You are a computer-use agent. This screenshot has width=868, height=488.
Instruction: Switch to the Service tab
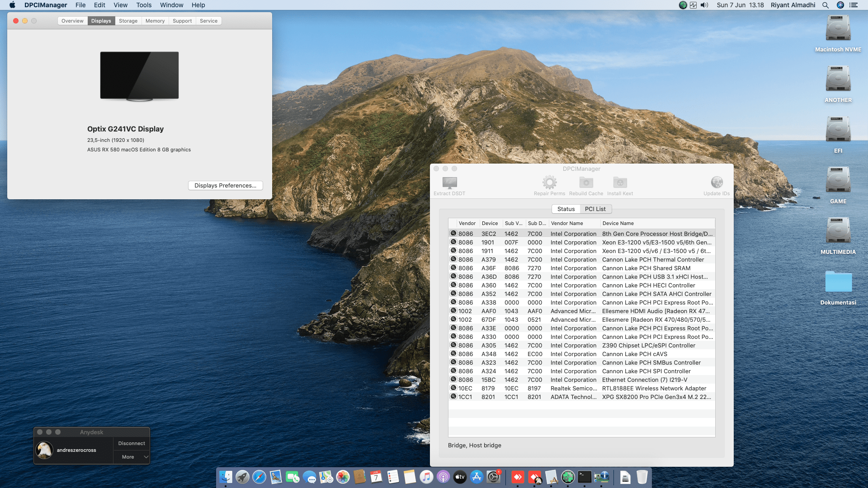pos(208,21)
